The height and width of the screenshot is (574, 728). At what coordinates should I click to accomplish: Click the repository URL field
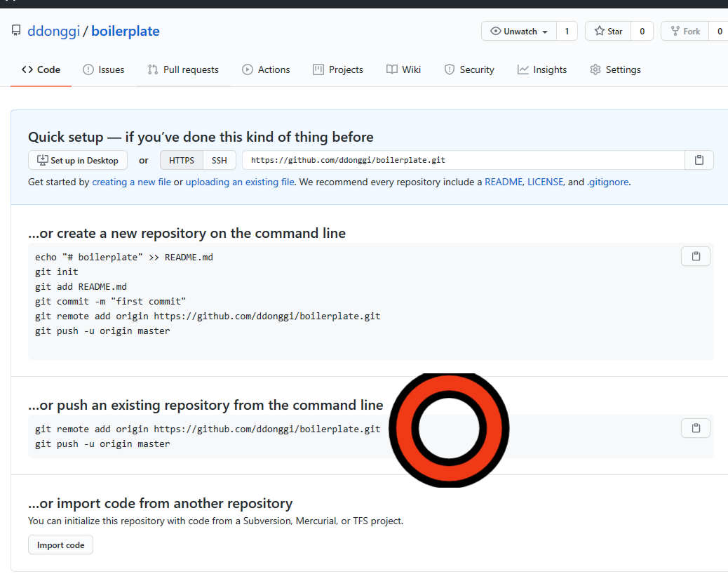464,160
